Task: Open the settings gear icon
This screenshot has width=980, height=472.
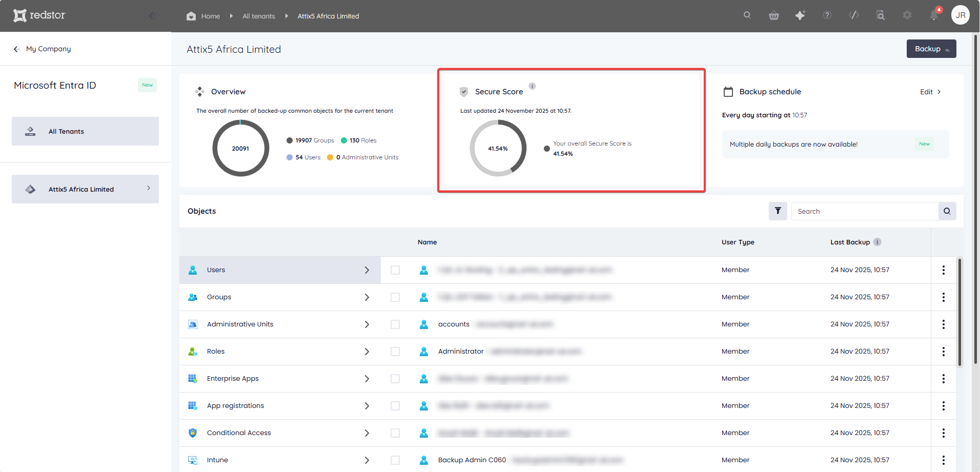Action: tap(907, 15)
